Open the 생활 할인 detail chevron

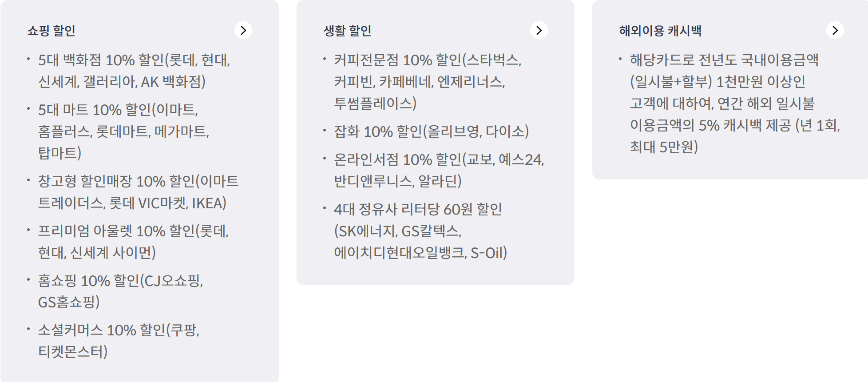(x=540, y=31)
